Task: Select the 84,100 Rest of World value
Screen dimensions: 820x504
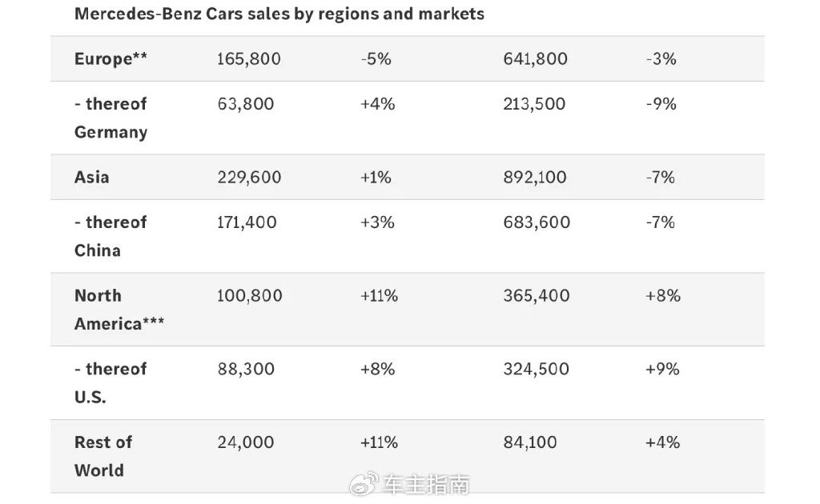Action: (532, 442)
